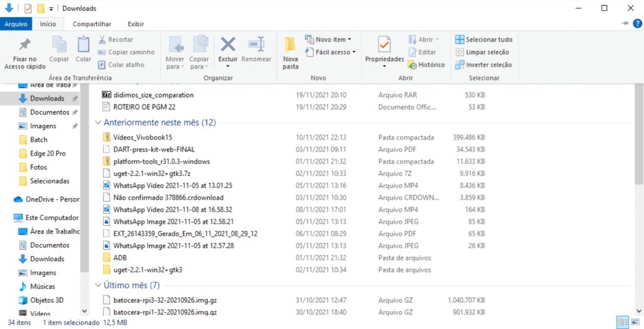Image resolution: width=644 pixels, height=329 pixels.
Task: Click the Renomear icon
Action: 256,45
